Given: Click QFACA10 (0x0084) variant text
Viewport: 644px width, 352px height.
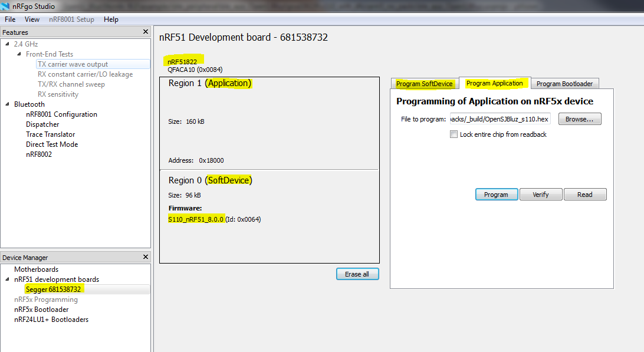Looking at the screenshot, I should 195,70.
